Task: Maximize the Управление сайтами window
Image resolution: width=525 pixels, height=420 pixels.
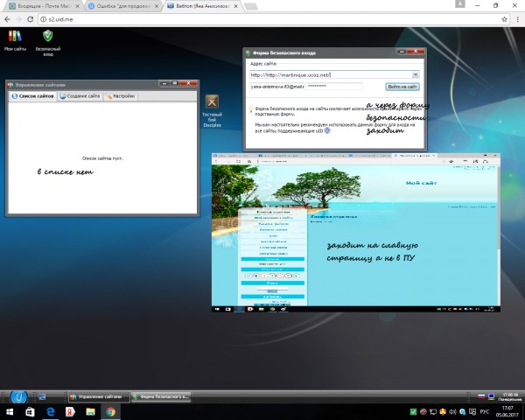Action: point(174,83)
